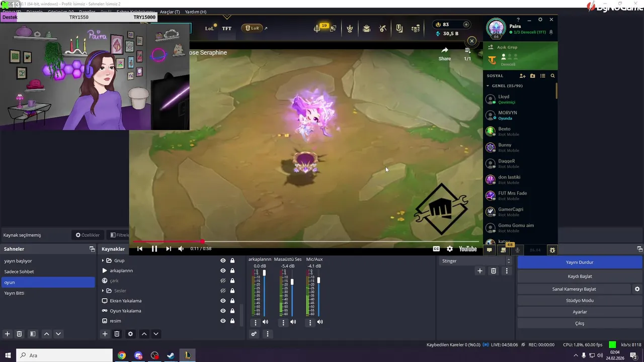
Task: Select the Yayın Bitti scene
Action: tap(47, 293)
